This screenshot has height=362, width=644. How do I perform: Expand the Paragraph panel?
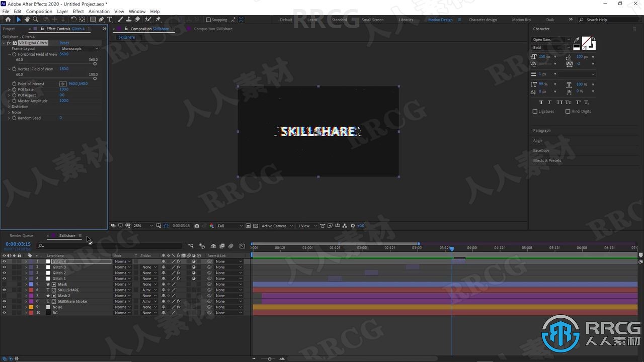click(542, 130)
